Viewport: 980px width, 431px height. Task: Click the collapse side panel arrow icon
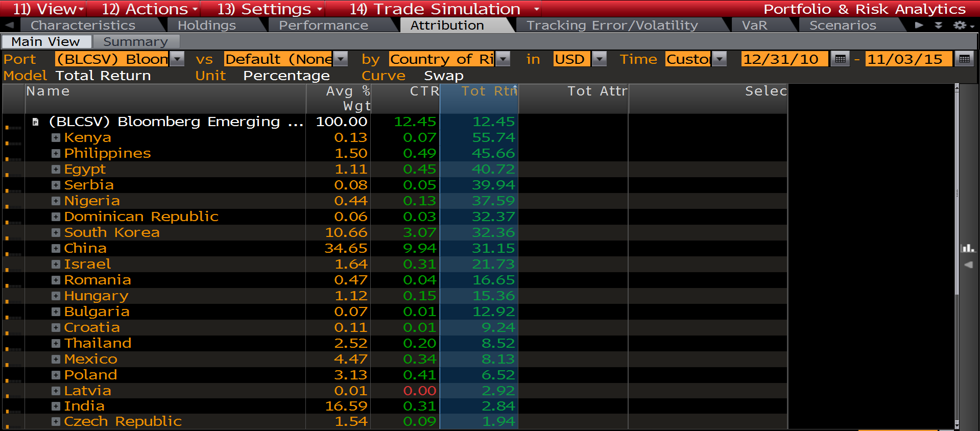tap(968, 265)
